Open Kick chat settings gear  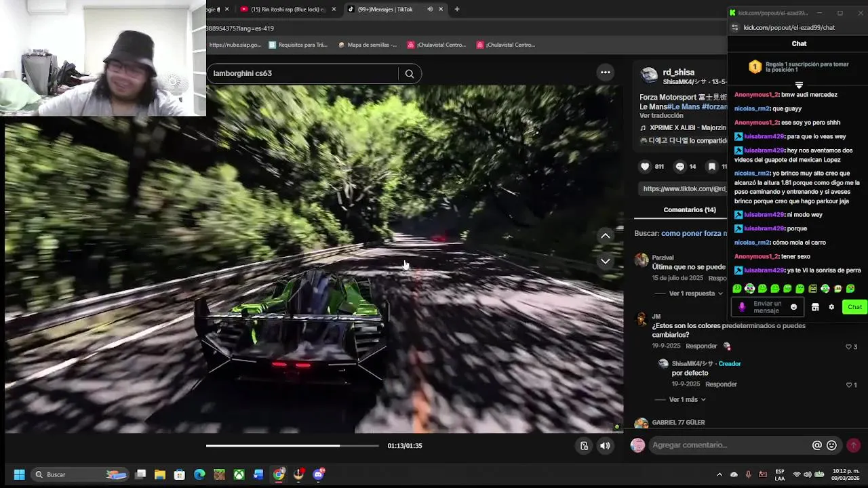click(831, 307)
